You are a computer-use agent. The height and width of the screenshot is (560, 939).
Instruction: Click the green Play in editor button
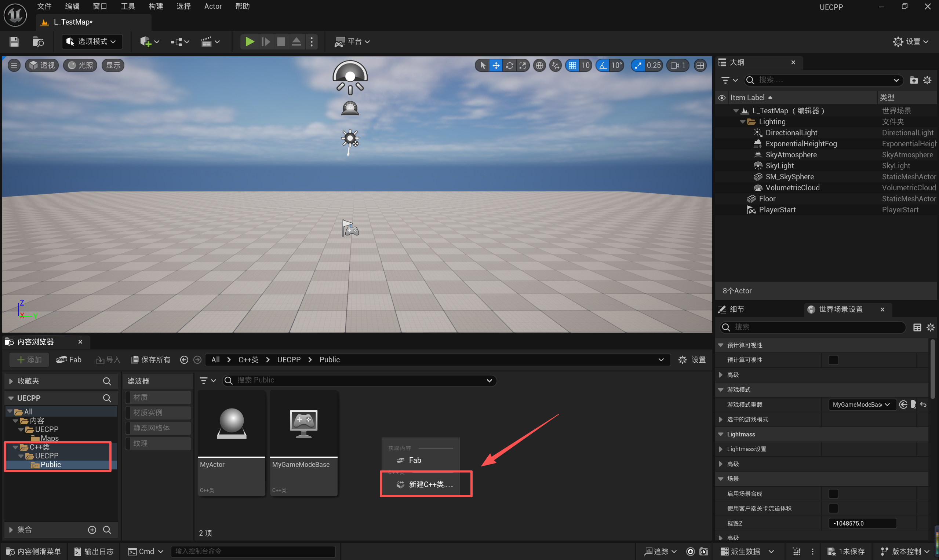pyautogui.click(x=249, y=41)
